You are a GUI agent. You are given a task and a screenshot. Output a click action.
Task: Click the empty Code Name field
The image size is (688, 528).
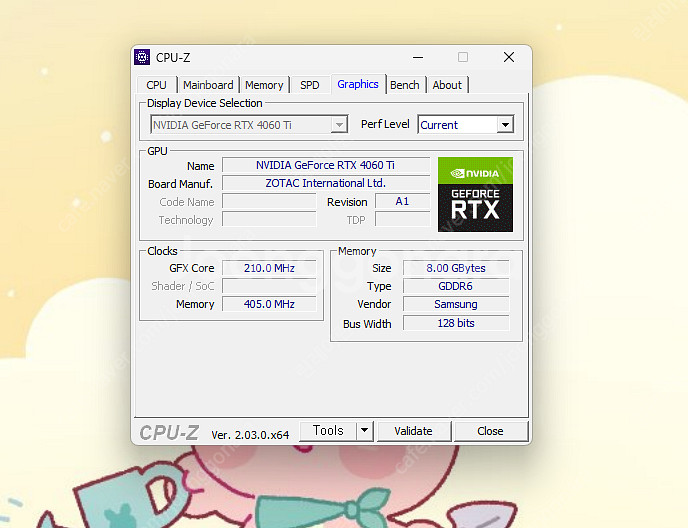tap(269, 201)
